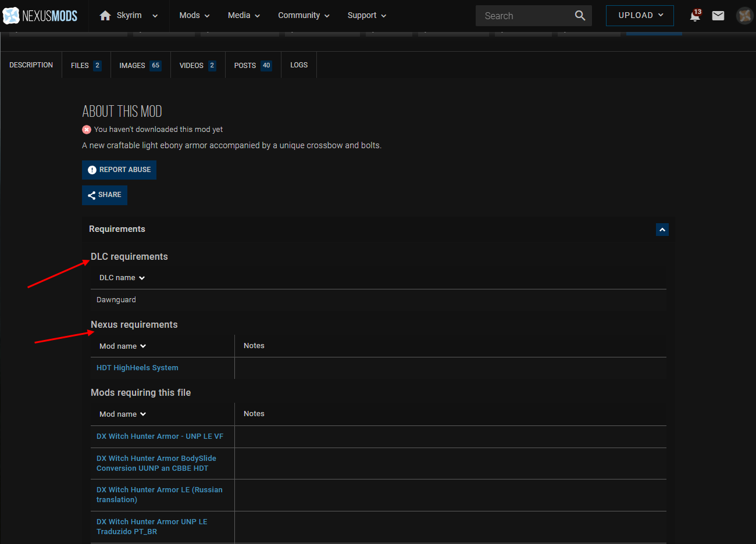Click the Share button

click(x=105, y=195)
